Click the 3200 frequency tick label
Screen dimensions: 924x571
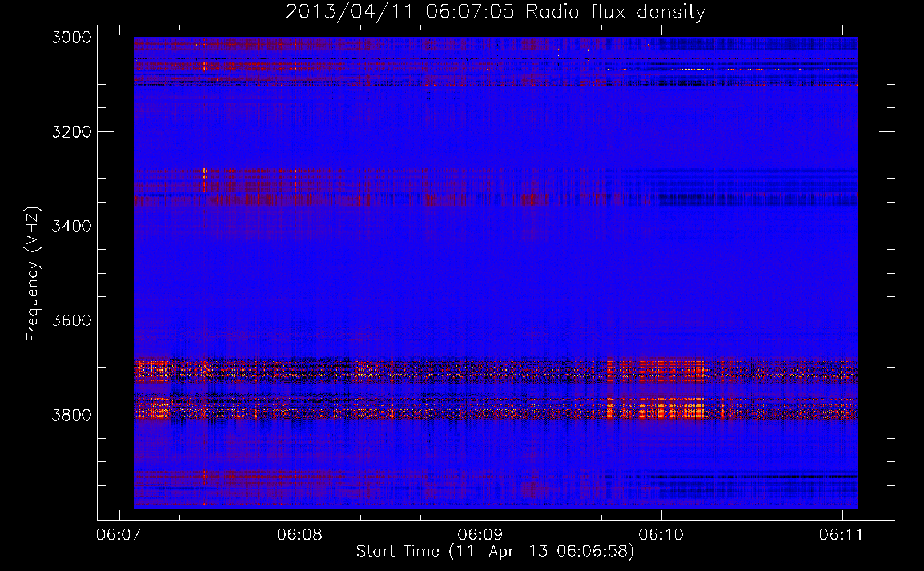point(71,132)
